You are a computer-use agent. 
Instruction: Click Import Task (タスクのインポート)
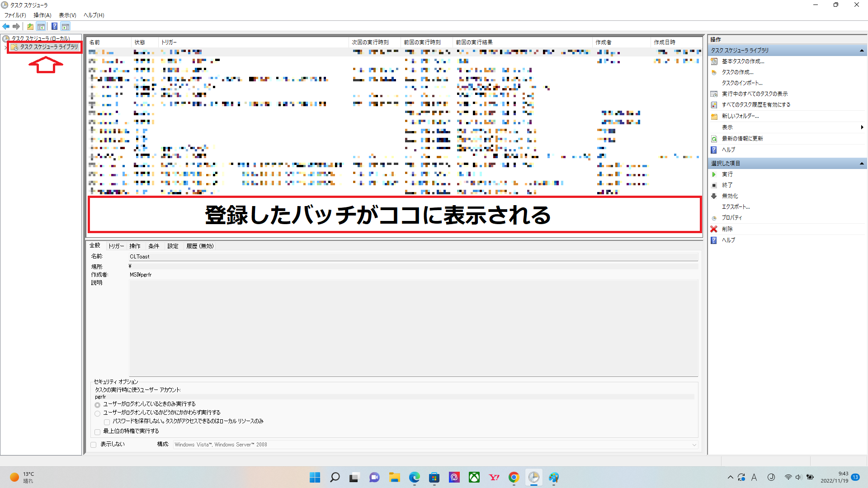pyautogui.click(x=742, y=83)
